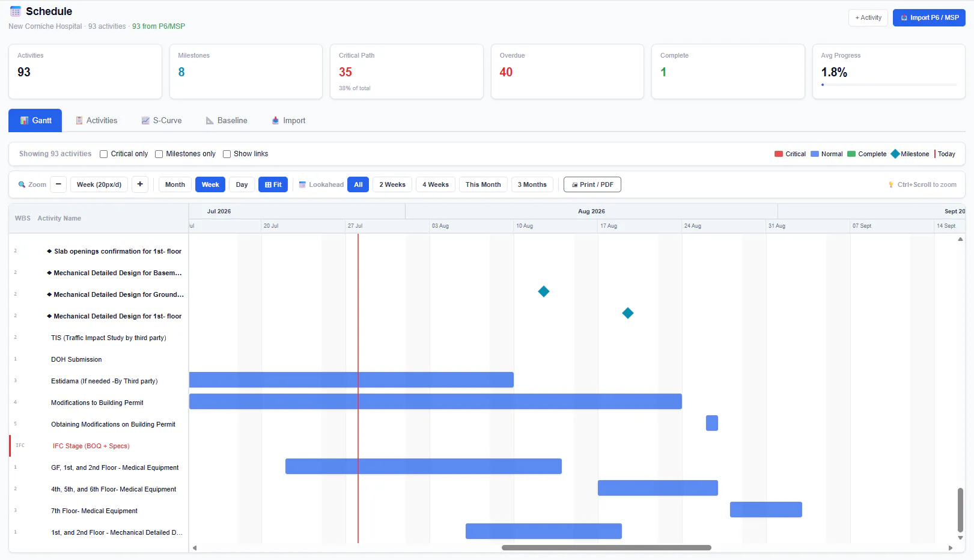Click the horizontal scrollbar thumb of Gantt
The image size is (974, 560).
click(x=606, y=548)
